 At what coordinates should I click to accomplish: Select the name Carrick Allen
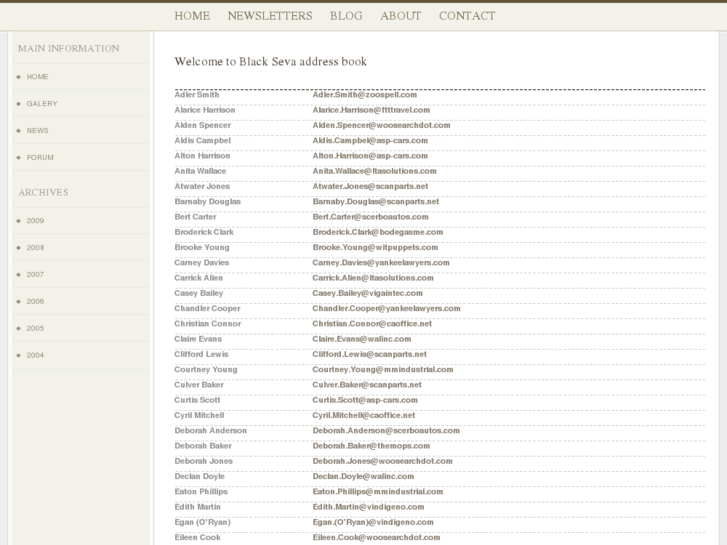click(x=198, y=278)
